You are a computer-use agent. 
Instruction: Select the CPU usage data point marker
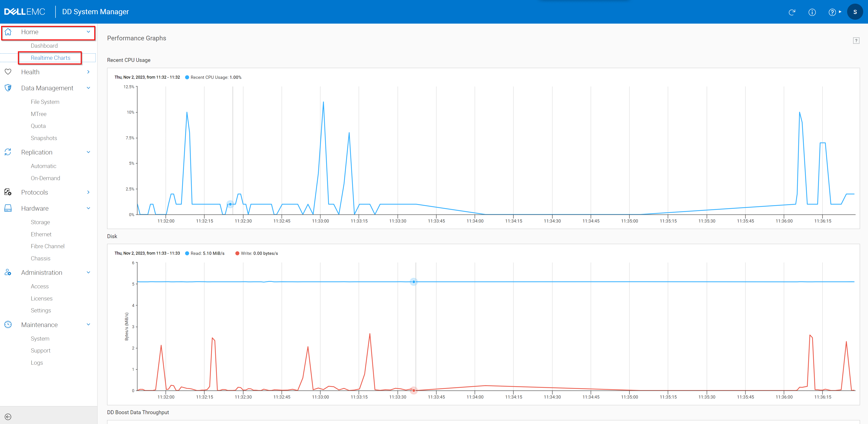230,204
